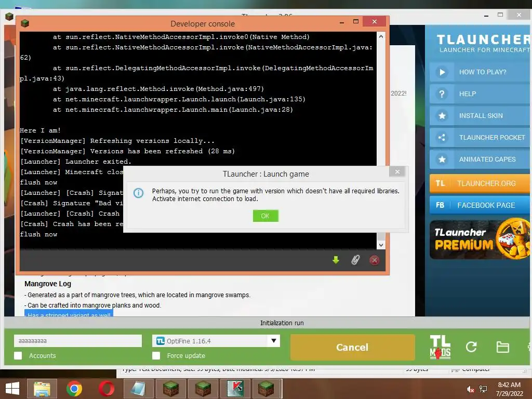
Task: Launch Opera browser from the taskbar
Action: click(x=107, y=389)
